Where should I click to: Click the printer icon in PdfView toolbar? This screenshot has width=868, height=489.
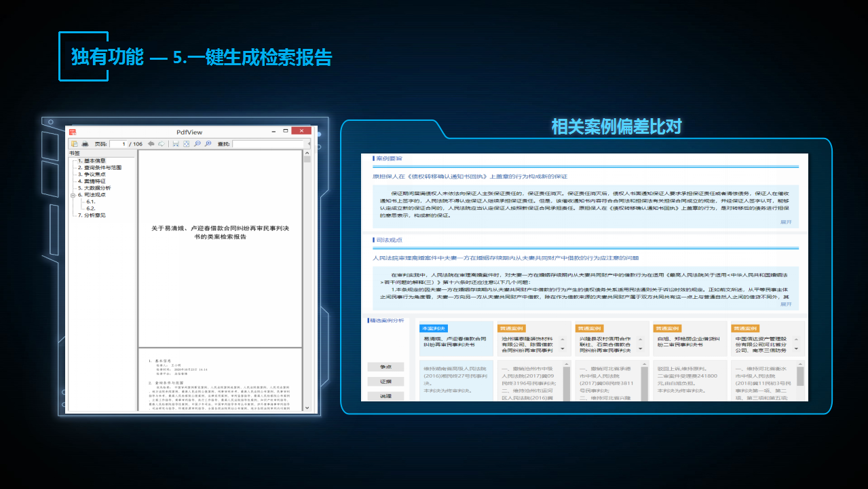pyautogui.click(x=85, y=144)
